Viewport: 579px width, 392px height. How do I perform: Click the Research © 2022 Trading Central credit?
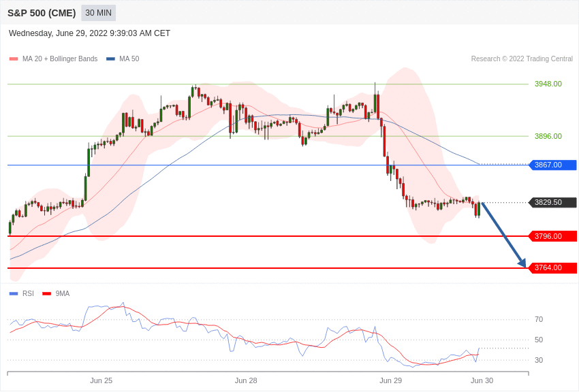(x=522, y=59)
